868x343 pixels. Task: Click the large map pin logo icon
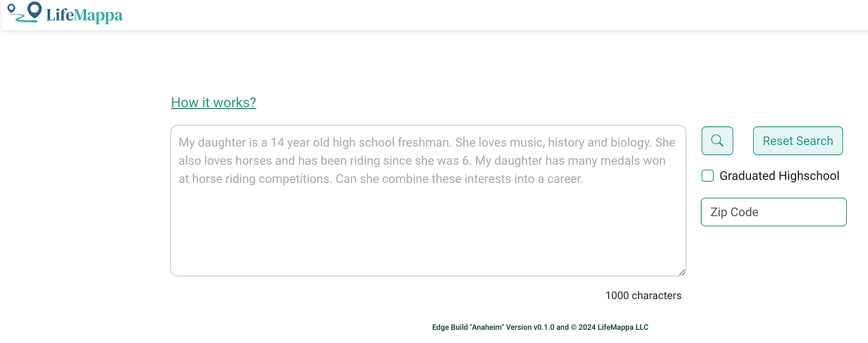coord(34,10)
